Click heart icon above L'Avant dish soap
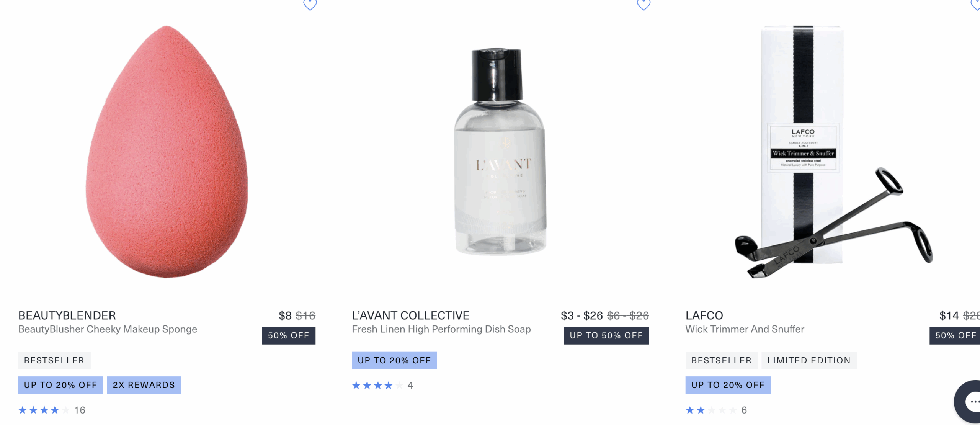The width and height of the screenshot is (980, 425). (x=644, y=5)
